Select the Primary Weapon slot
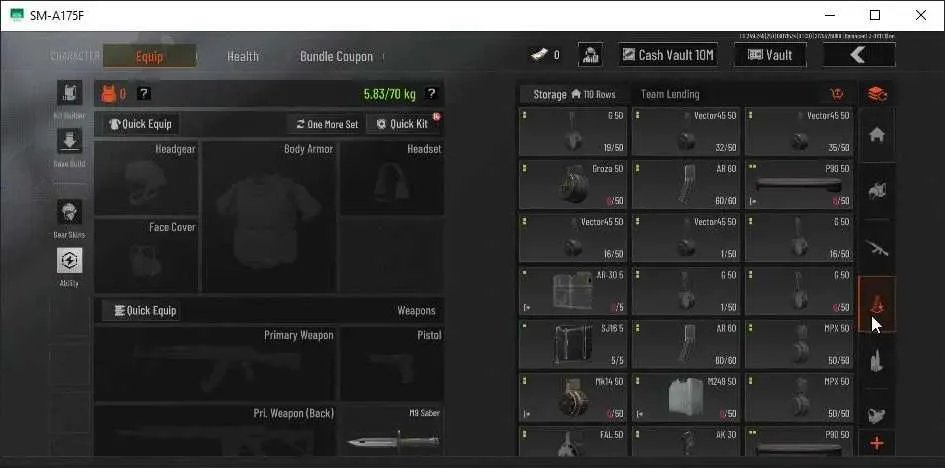Viewport: 945px width, 468px height. coord(215,364)
